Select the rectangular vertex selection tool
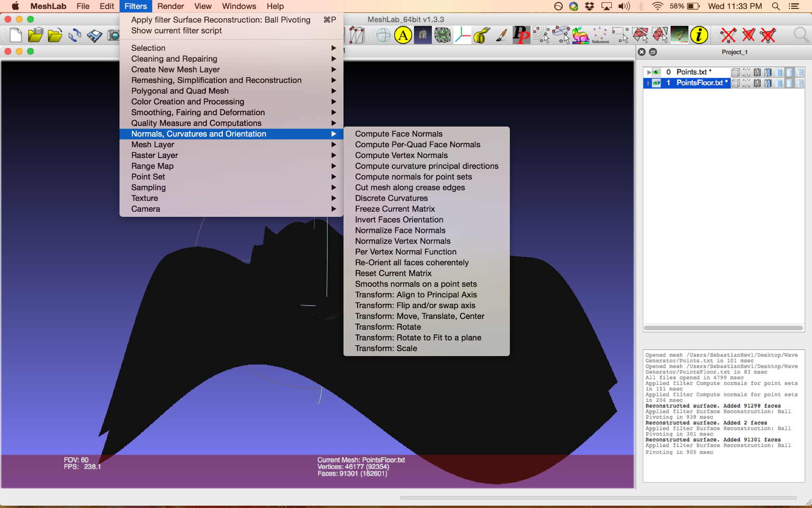This screenshot has height=508, width=812. click(x=620, y=35)
